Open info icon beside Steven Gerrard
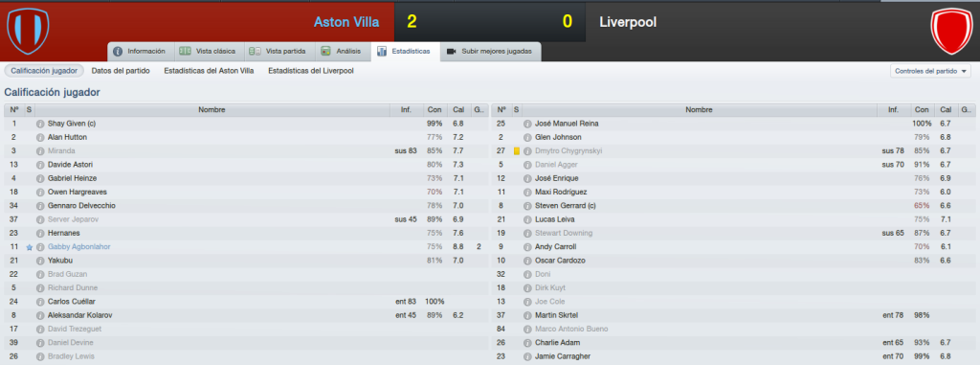Image resolution: width=980 pixels, height=365 pixels. 527,206
